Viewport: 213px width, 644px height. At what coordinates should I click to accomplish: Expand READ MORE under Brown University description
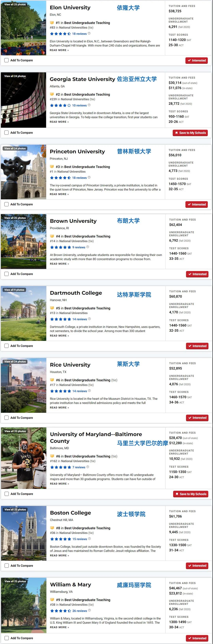(59, 264)
